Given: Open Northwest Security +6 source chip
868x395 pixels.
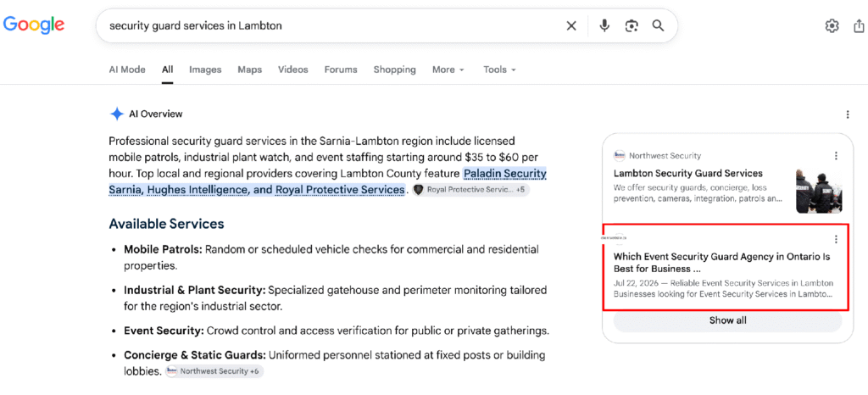Looking at the screenshot, I should coord(214,371).
